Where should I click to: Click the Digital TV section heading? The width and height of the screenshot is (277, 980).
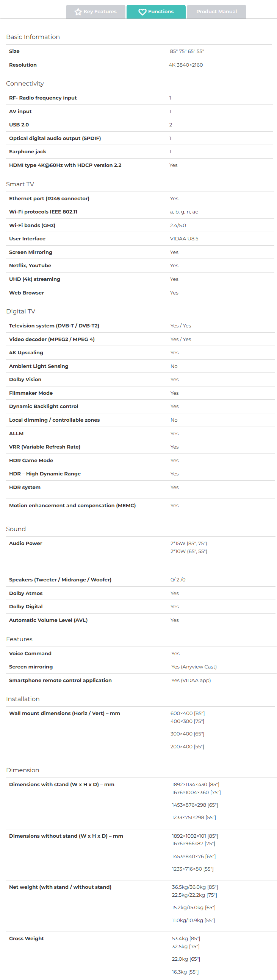coord(20,311)
